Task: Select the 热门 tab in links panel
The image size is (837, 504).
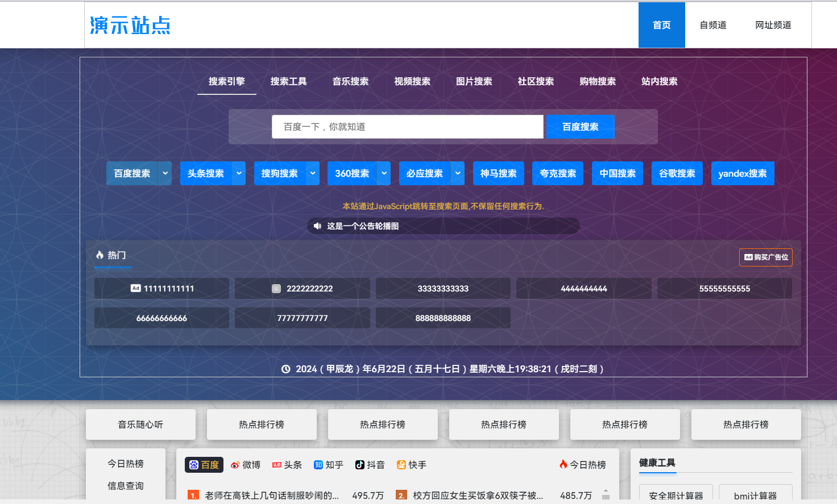Action: 113,256
